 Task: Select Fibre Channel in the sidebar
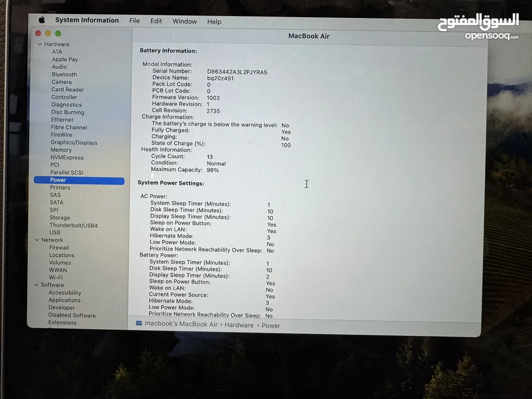[69, 127]
